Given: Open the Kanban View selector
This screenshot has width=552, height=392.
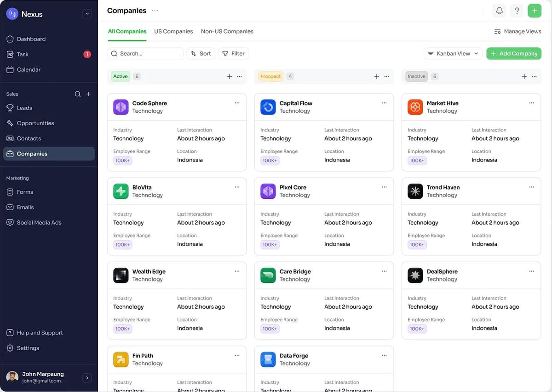Looking at the screenshot, I should click(453, 53).
